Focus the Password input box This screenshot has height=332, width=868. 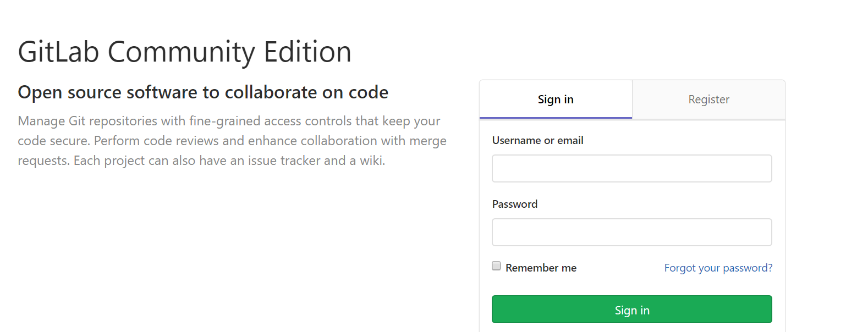[631, 232]
